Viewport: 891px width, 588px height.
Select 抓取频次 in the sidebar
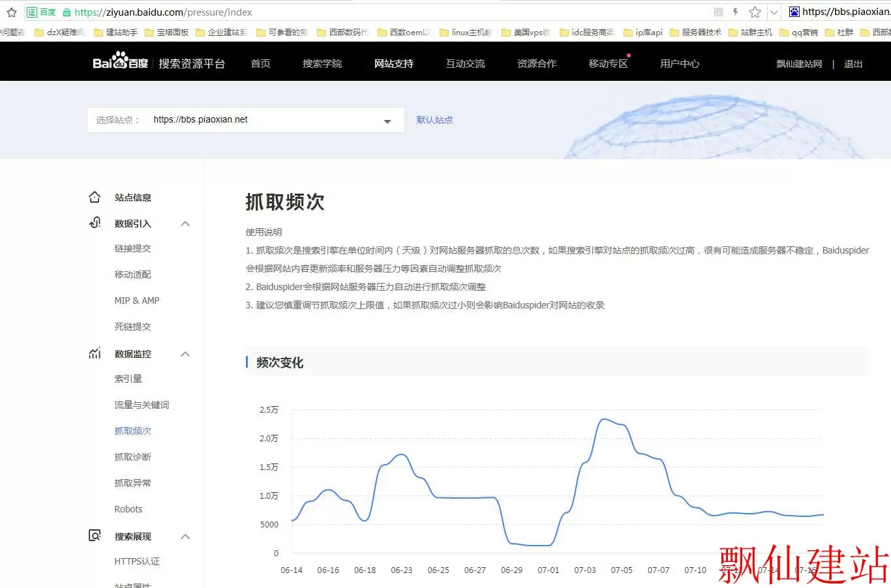133,431
